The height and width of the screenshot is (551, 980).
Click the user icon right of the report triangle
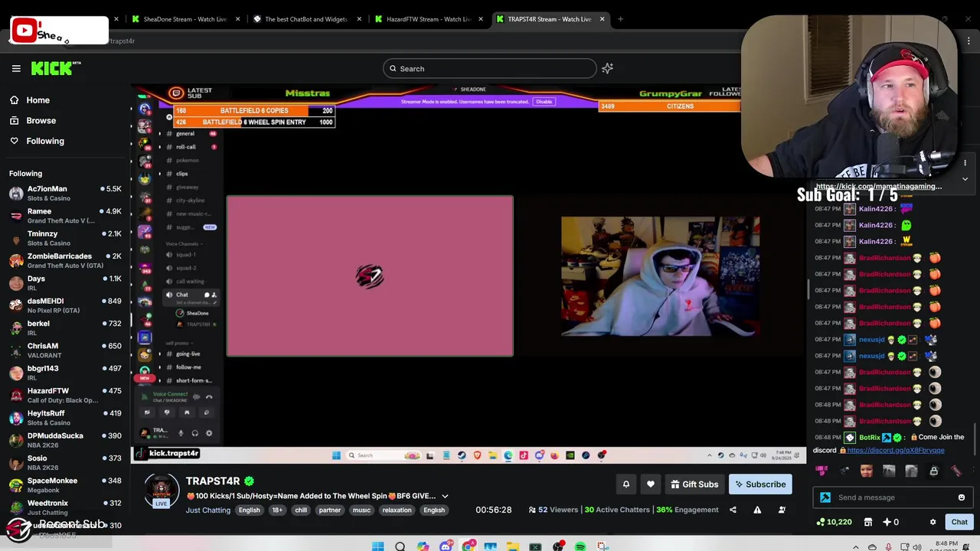pos(782,510)
